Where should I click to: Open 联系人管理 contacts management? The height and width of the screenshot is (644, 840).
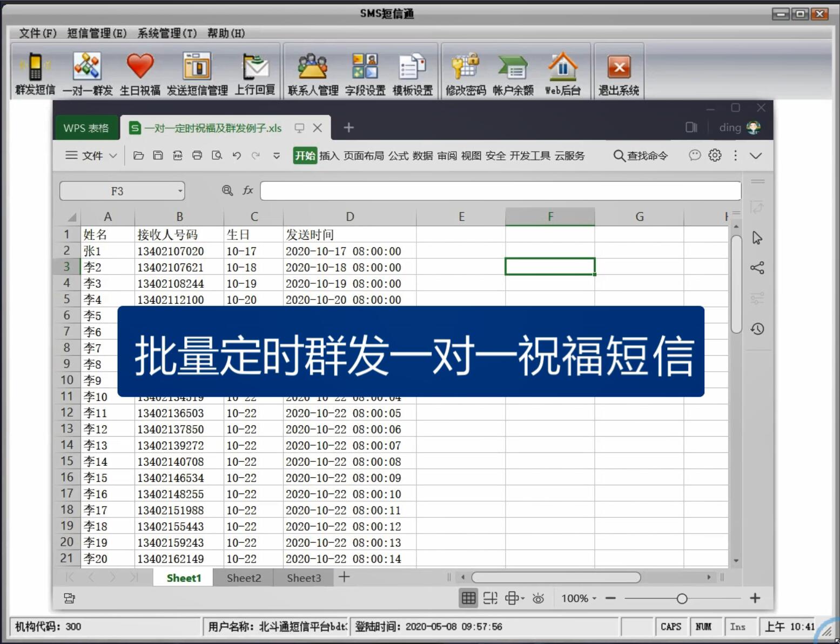[x=313, y=73]
